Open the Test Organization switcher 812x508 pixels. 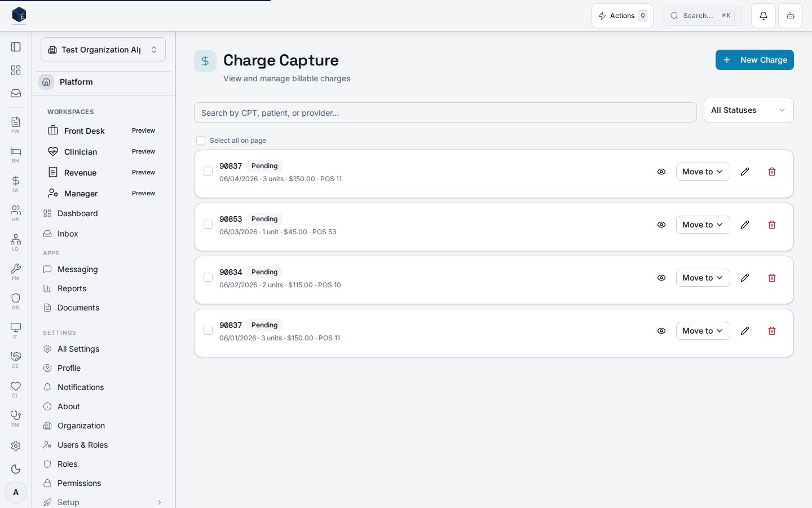[103, 50]
